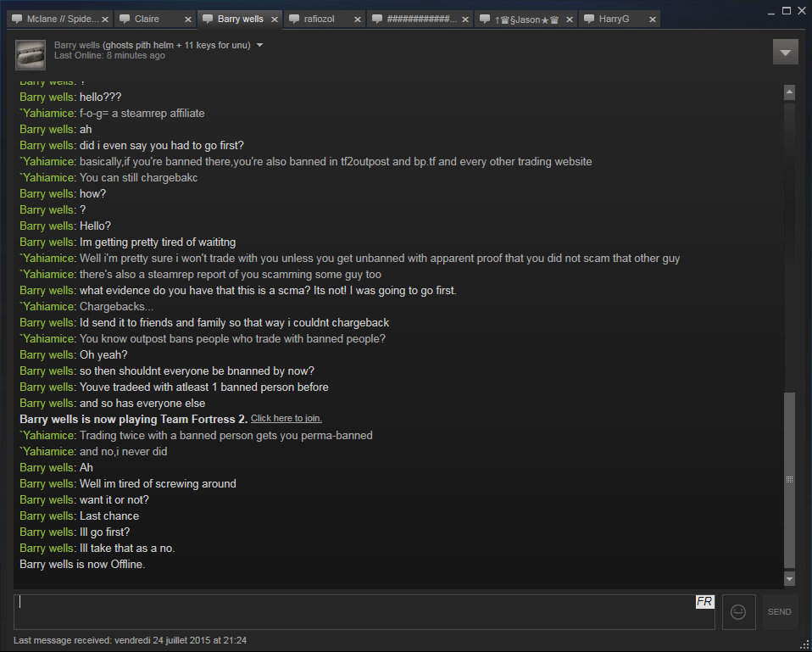Viewport: 812px width, 652px height.
Task: Expand the dropdown next to Barry wells name
Action: (260, 45)
